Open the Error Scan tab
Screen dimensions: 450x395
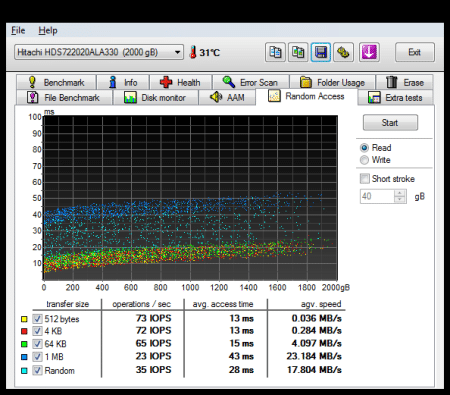tap(251, 82)
